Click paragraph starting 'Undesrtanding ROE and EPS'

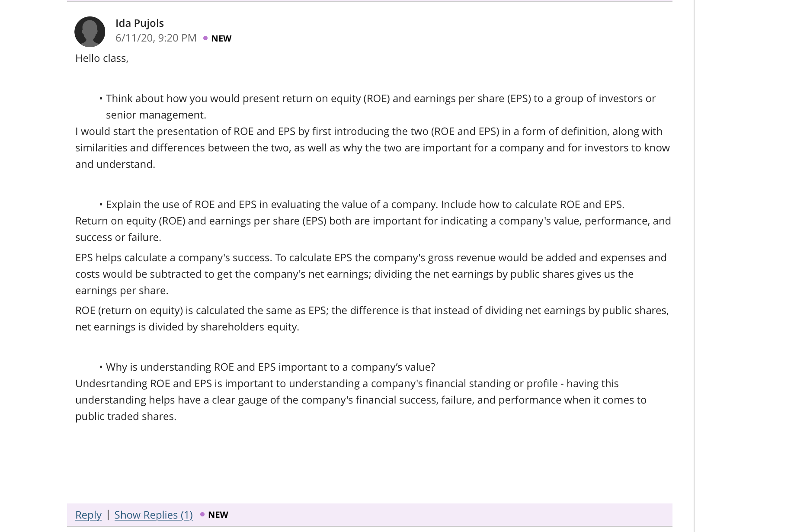click(x=361, y=400)
